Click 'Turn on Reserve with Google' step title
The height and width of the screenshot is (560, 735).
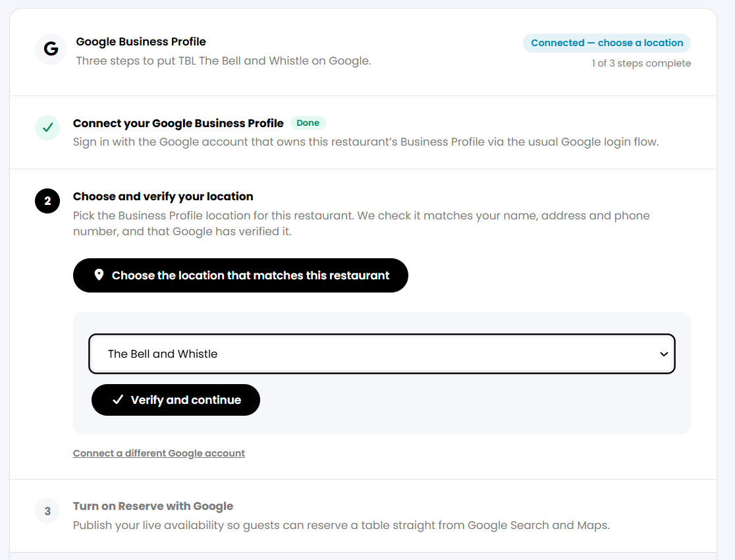coord(153,506)
